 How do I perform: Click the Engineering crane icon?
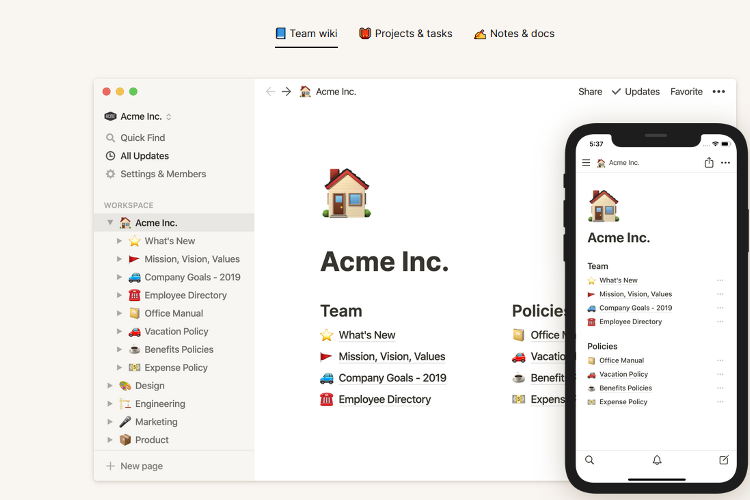tap(125, 404)
